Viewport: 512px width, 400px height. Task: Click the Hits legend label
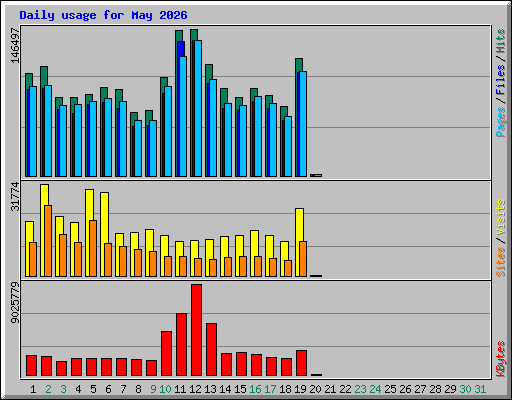[500, 41]
